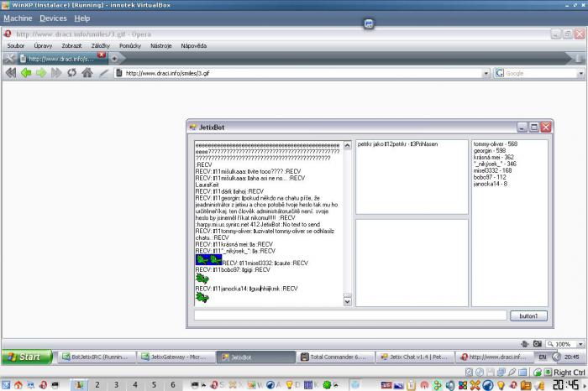Expand the address bar history dropdown
The height and width of the screenshot is (391, 588).
(x=486, y=73)
